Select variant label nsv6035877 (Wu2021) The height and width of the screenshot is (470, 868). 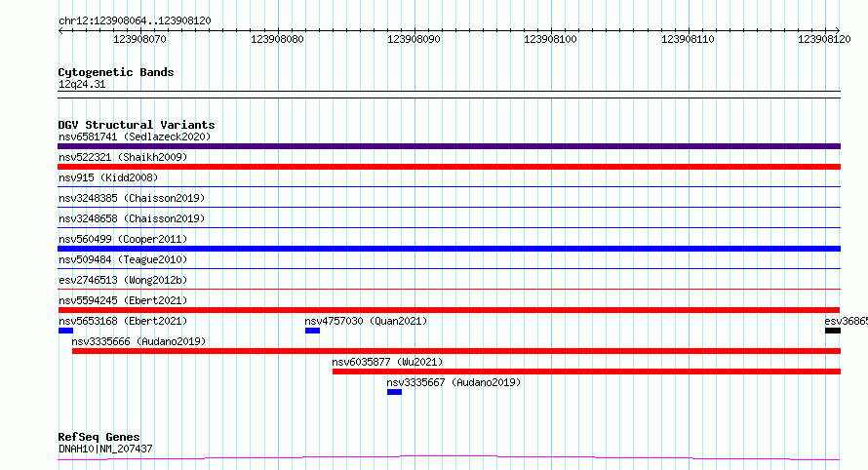pyautogui.click(x=387, y=362)
